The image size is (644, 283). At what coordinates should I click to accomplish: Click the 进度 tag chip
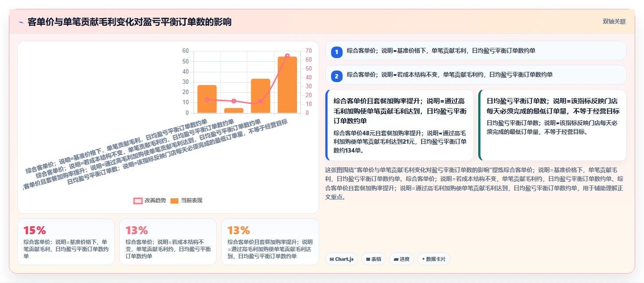click(402, 259)
